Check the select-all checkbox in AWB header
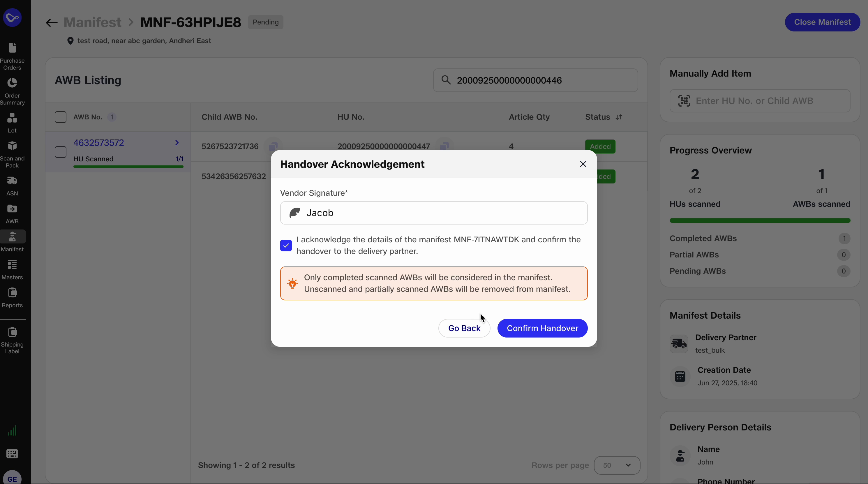868x484 pixels. click(x=61, y=117)
